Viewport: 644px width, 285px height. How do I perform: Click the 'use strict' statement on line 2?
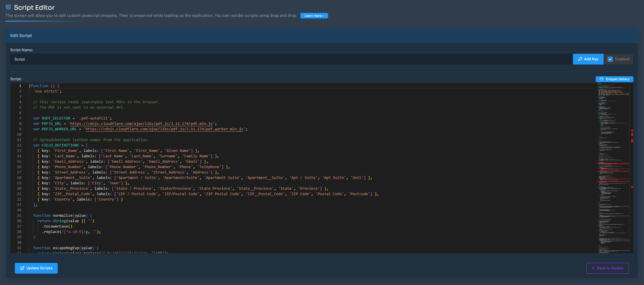pos(47,91)
